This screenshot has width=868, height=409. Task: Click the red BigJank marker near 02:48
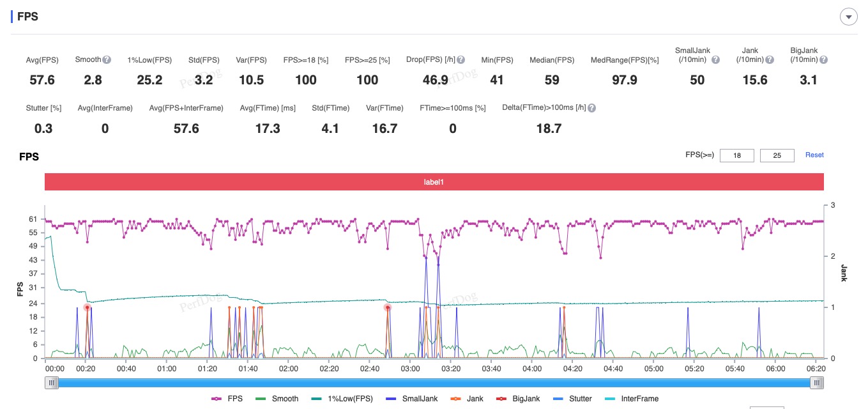coord(388,307)
